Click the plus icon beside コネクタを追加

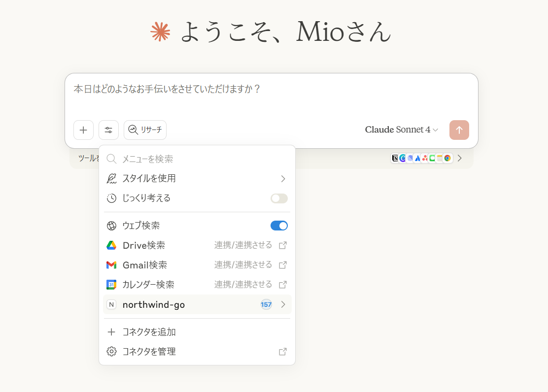111,332
